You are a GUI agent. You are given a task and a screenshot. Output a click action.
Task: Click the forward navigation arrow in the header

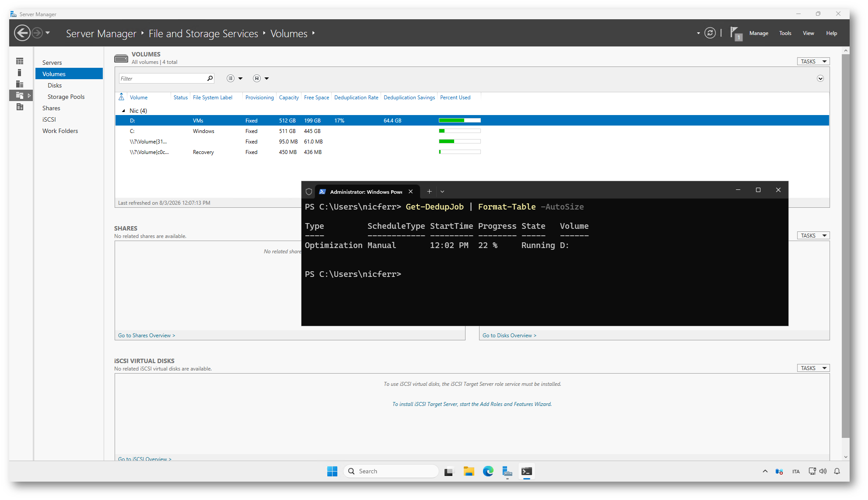coord(37,33)
